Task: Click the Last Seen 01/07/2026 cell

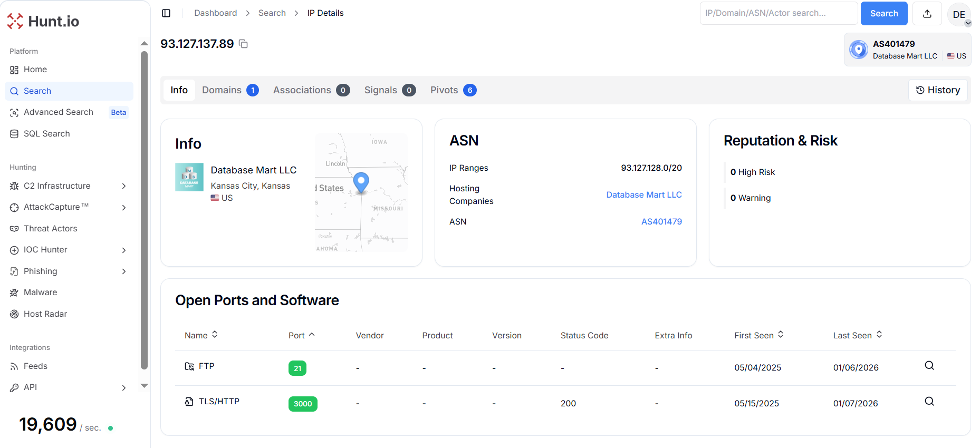Action: [856, 404]
